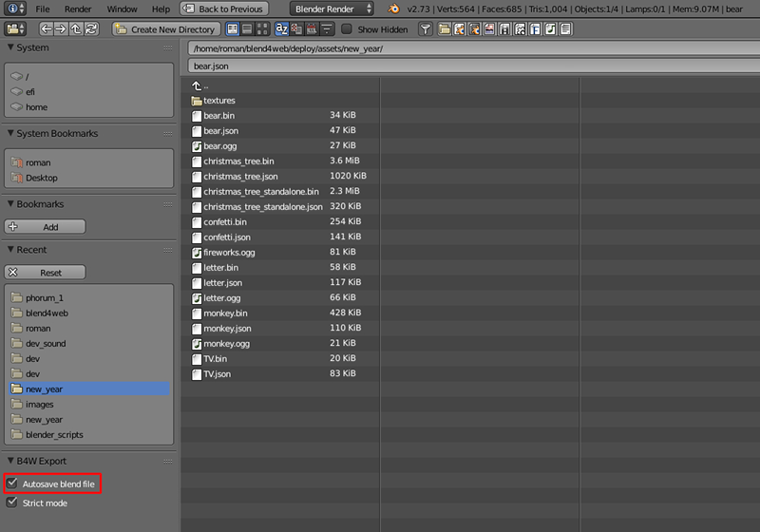Switch to thumbnail display mode

[x=263, y=29]
